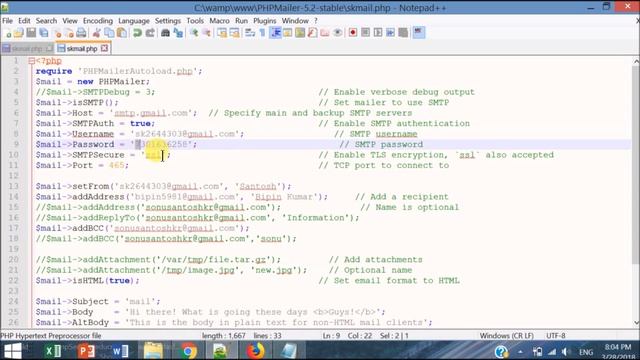Start recording a macro
The image size is (640, 360).
pos(353,33)
